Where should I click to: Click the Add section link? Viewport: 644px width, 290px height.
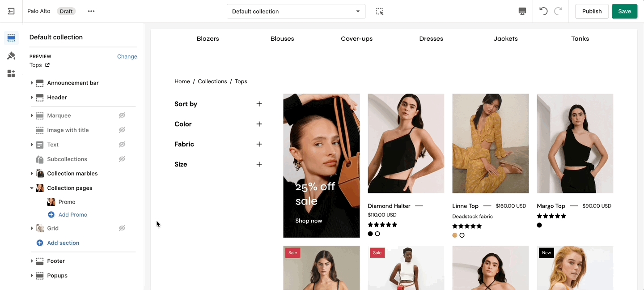tap(63, 243)
